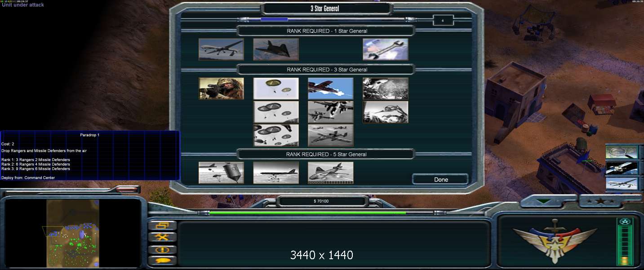644x270 pixels.
Task: Select the grayscale icon showing two A-10 planes
Action: pos(331,112)
